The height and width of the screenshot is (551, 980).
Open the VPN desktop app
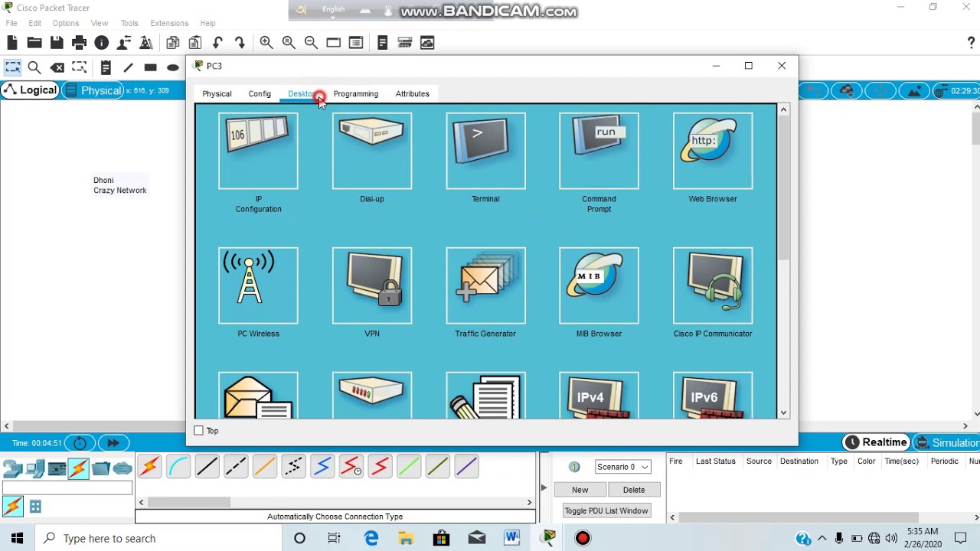372,285
